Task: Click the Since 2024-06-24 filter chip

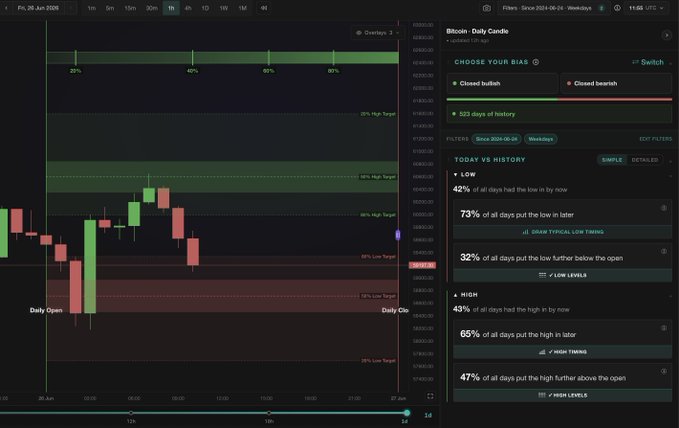Action: pyautogui.click(x=496, y=139)
